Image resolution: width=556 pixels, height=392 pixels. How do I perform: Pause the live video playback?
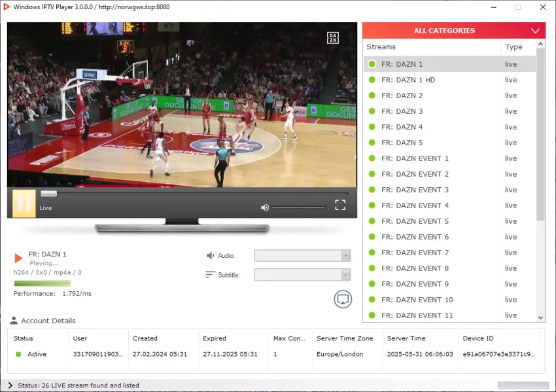coord(24,204)
